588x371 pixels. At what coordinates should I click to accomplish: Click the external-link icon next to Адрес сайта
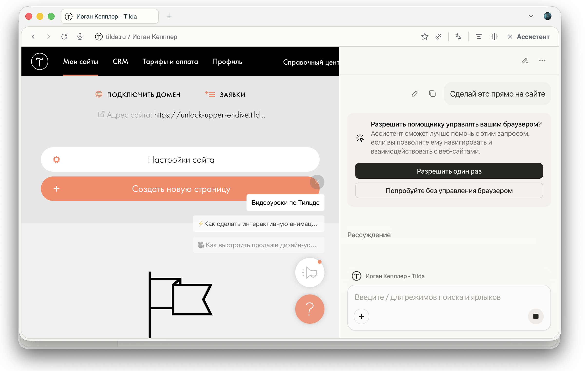[x=101, y=114]
